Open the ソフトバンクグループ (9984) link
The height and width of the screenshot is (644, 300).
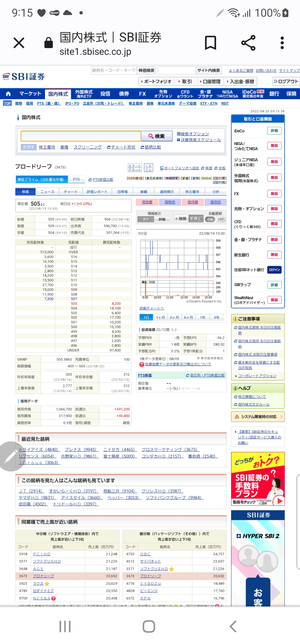tap(175, 498)
